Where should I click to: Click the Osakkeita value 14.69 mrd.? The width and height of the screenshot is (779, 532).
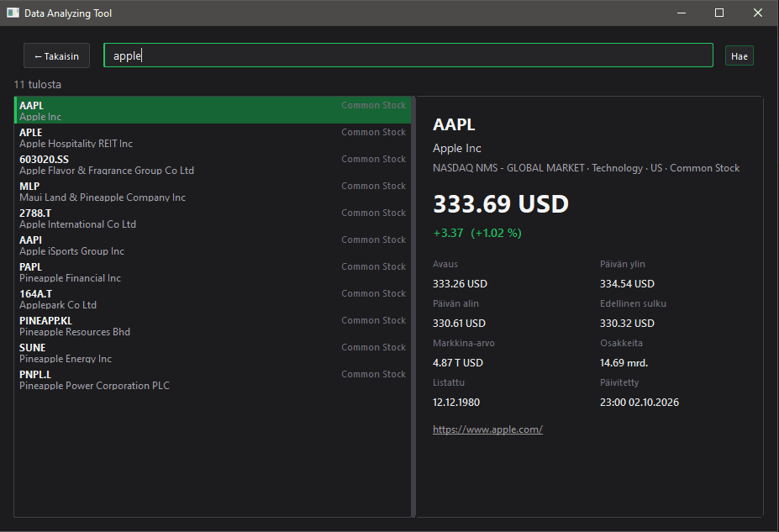tap(624, 363)
